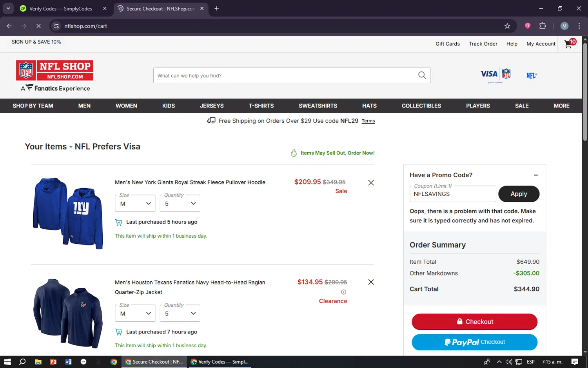Switch to the Verify Codes SimplyCodes tab
The image size is (588, 368).
(x=61, y=8)
